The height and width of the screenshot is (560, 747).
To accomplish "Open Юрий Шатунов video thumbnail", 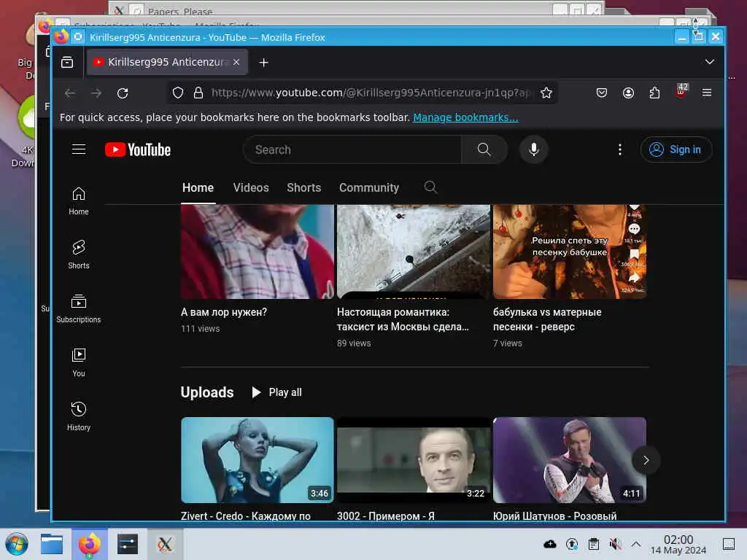I will pos(570,460).
